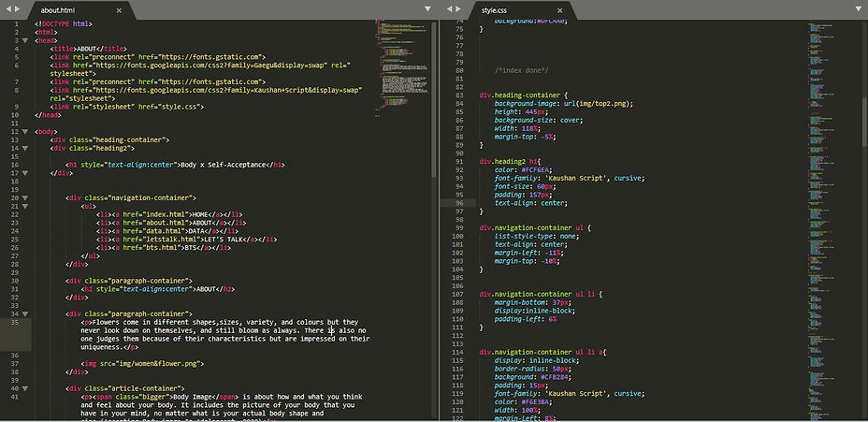Click the div.navigation-container ul li a selector
Viewport: 868px width, 422px height.
coord(542,352)
